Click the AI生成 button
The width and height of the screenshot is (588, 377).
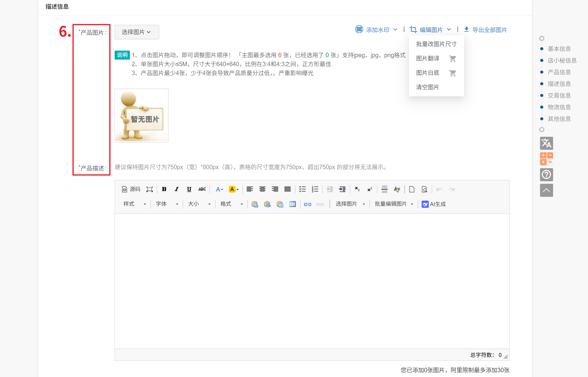pos(434,204)
